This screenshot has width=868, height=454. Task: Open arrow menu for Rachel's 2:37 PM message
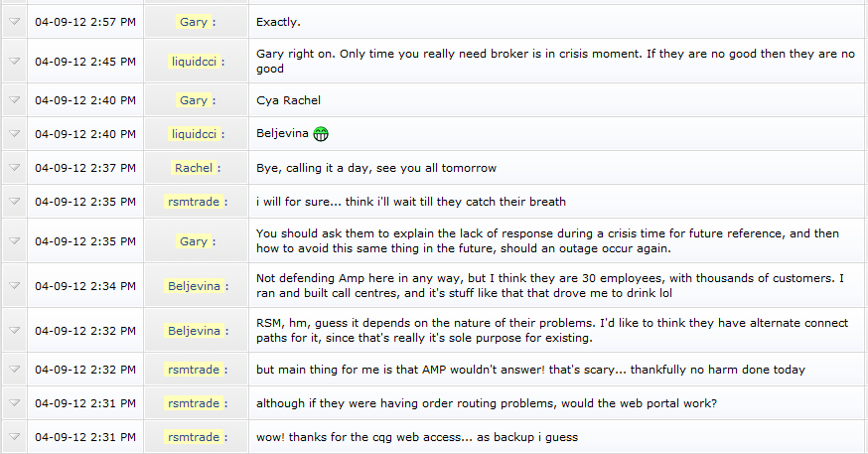tap(14, 168)
